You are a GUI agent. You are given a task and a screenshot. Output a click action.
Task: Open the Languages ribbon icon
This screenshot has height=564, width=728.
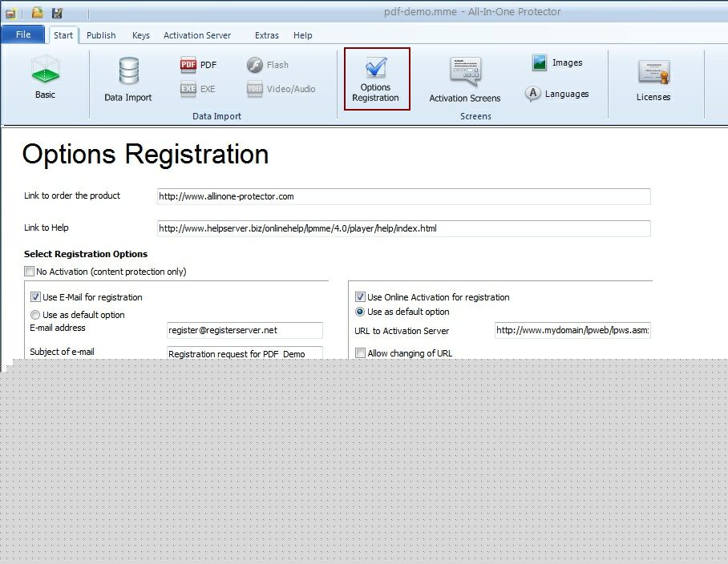coord(533,94)
